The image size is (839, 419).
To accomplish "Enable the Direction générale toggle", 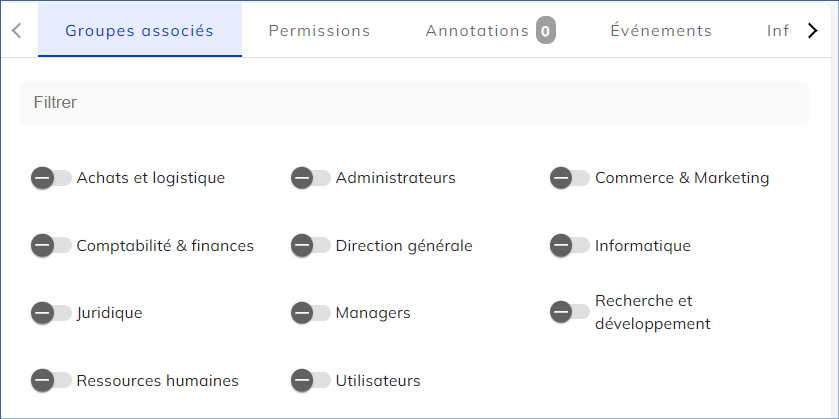I will [310, 245].
